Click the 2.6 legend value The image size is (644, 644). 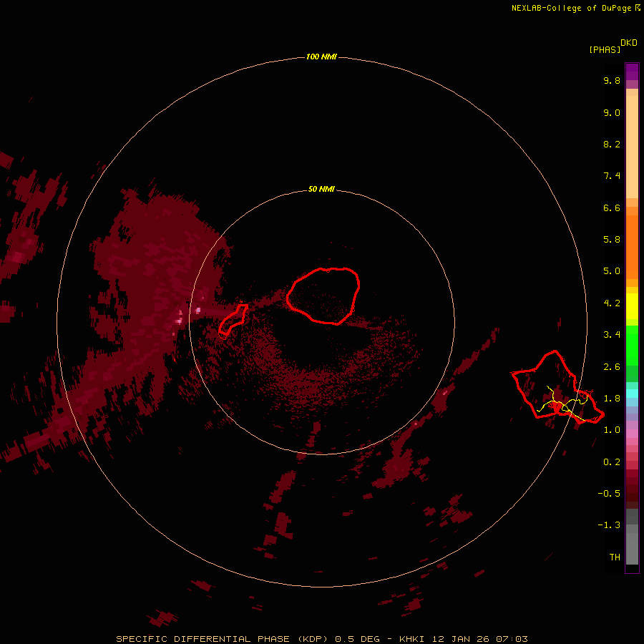point(612,367)
